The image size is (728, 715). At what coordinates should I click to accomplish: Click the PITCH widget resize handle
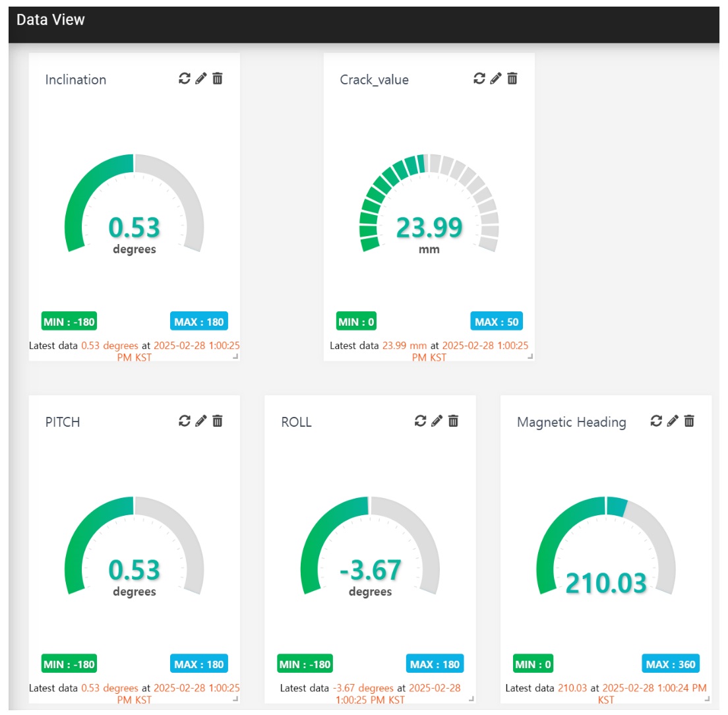[x=235, y=699]
